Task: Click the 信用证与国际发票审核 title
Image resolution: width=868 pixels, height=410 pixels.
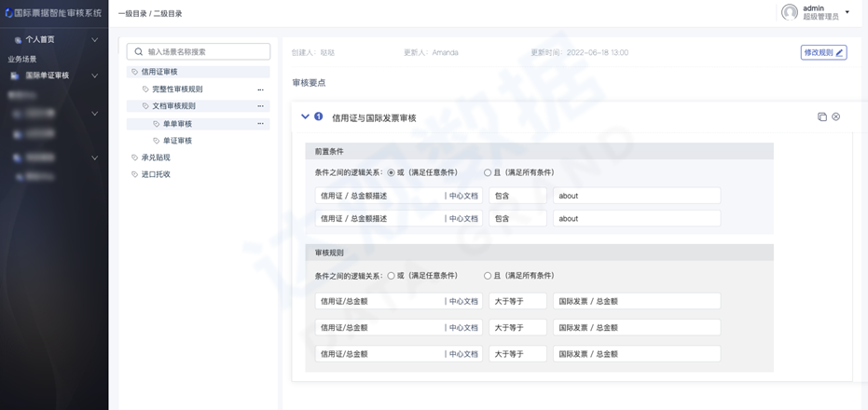Action: pos(374,117)
